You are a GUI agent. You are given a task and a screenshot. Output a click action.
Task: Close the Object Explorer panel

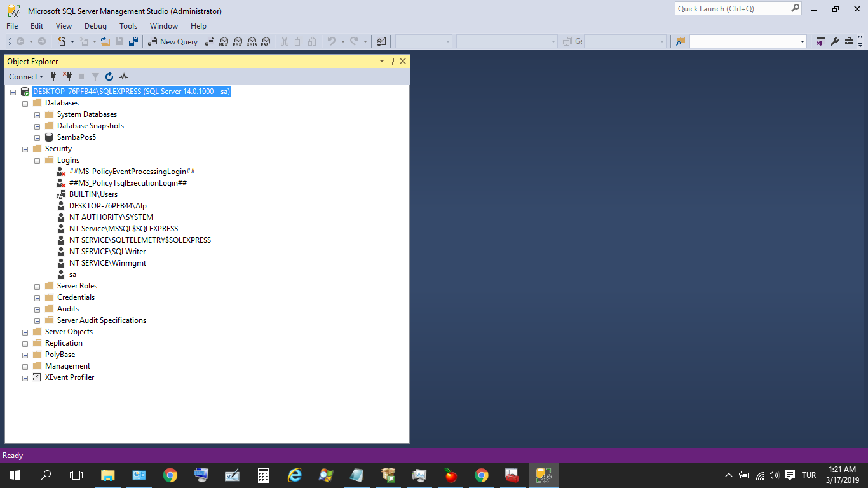coord(402,61)
